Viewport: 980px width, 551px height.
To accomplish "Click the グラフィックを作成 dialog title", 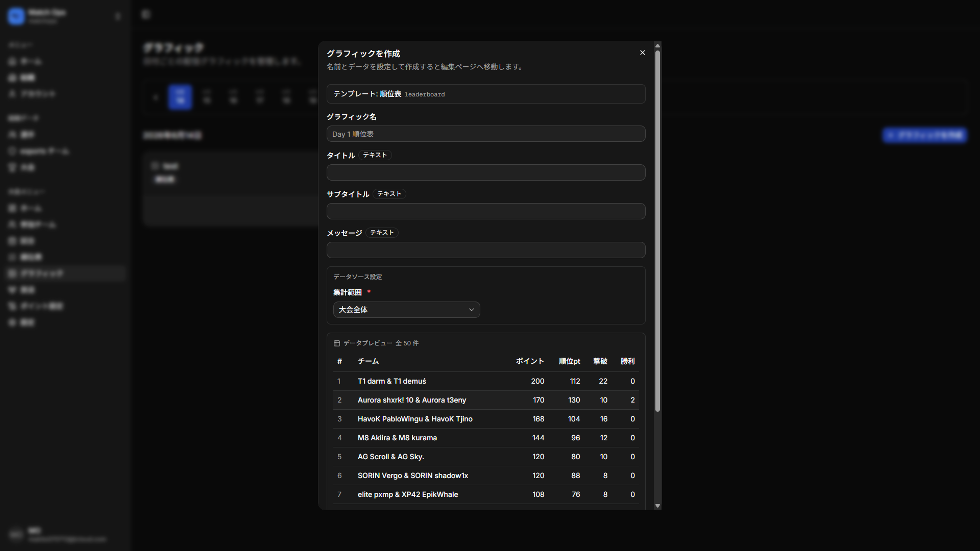I will [x=363, y=54].
